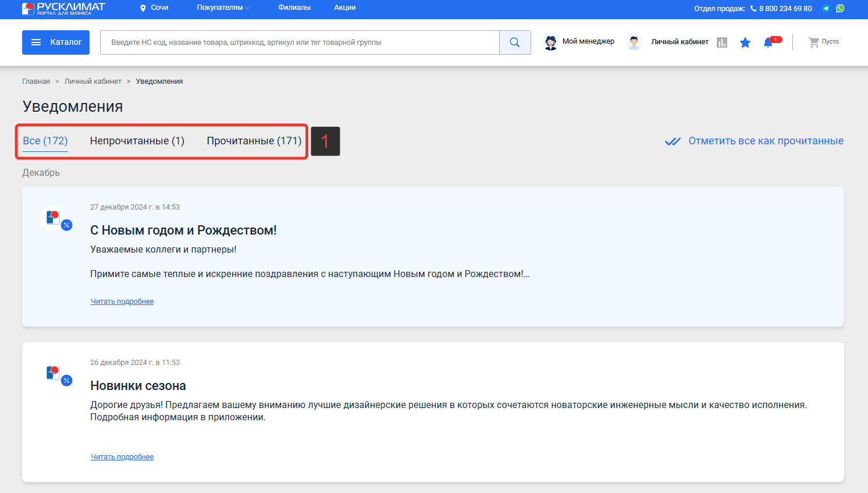Click the magnifier search button

[x=515, y=42]
